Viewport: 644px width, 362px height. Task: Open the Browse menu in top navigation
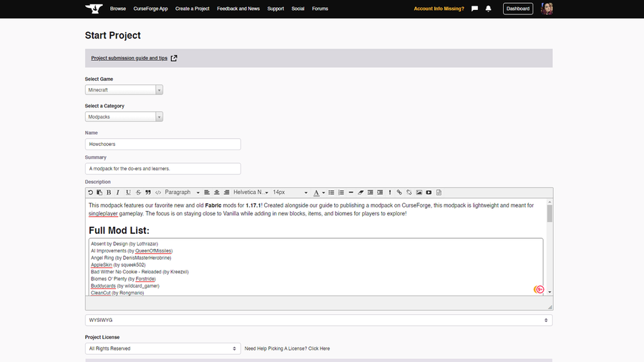click(118, 9)
